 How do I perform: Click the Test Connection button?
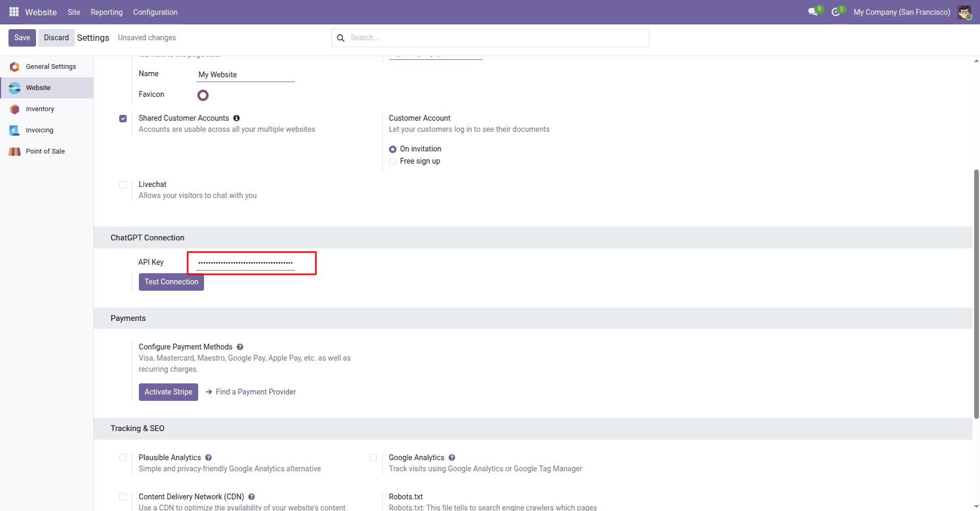pos(171,282)
